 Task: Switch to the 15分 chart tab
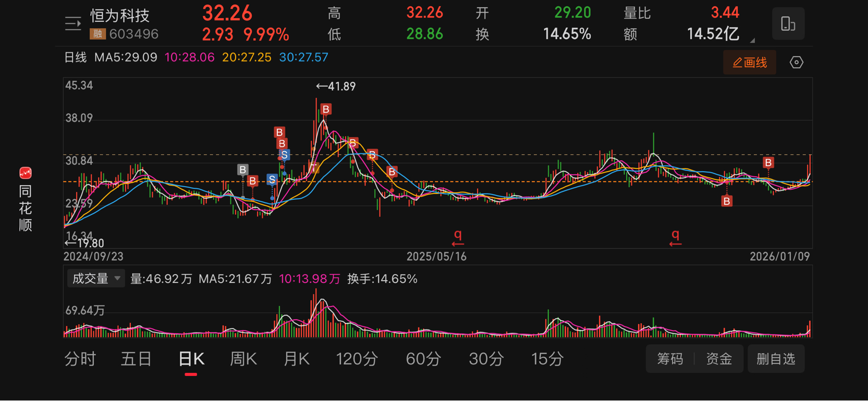coord(547,359)
